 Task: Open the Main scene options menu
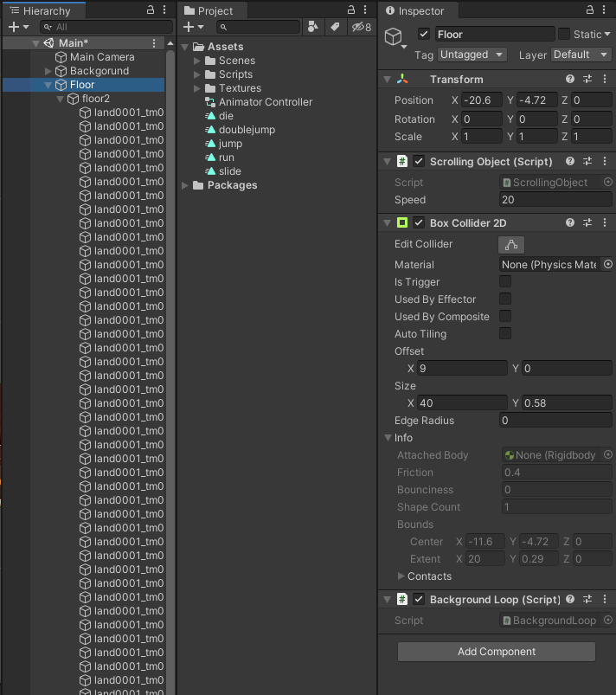coord(154,43)
